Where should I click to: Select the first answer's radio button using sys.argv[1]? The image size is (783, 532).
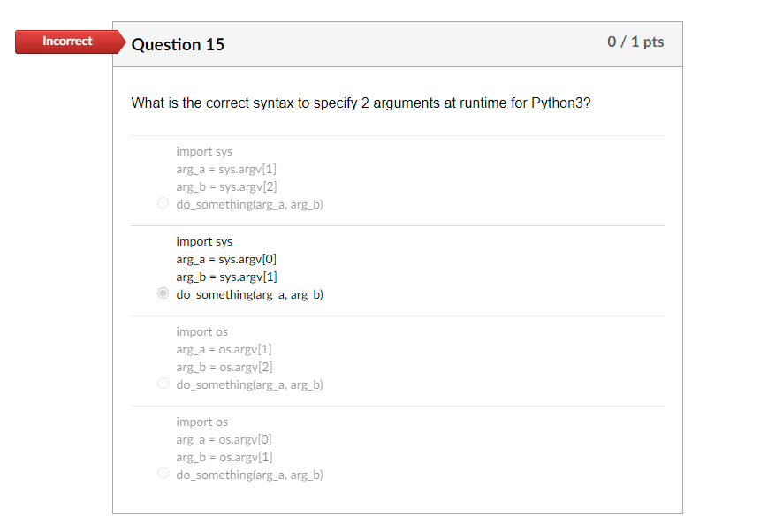tap(163, 202)
